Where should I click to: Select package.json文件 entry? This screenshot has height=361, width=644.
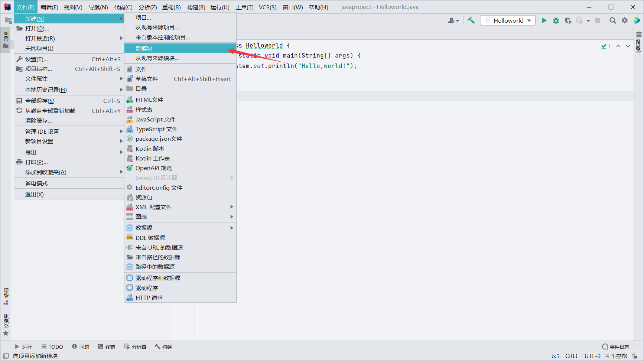click(180, 139)
